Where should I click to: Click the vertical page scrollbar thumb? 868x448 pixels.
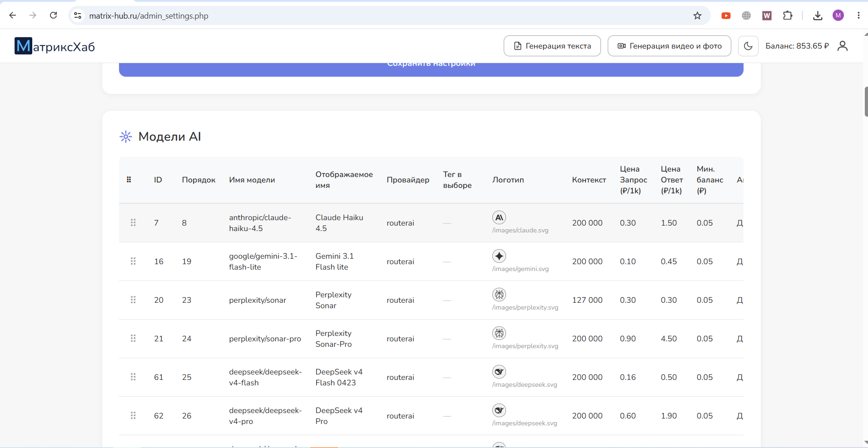(866, 101)
